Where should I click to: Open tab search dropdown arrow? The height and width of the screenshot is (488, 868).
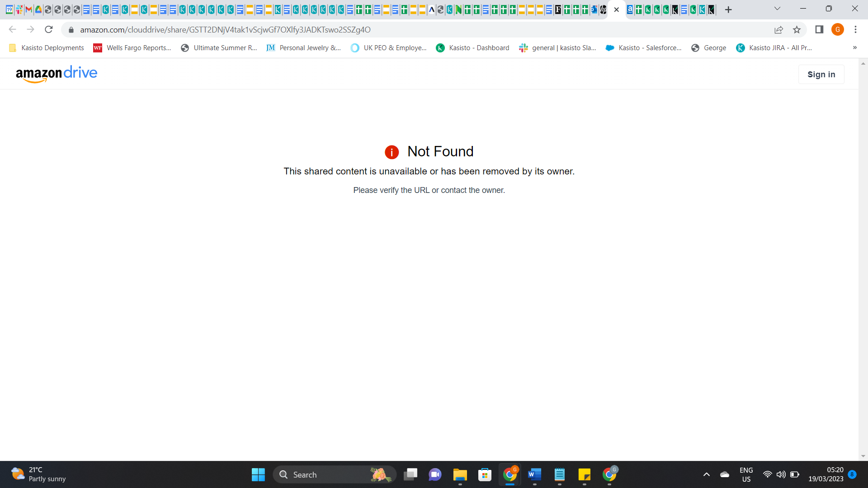[x=777, y=9]
